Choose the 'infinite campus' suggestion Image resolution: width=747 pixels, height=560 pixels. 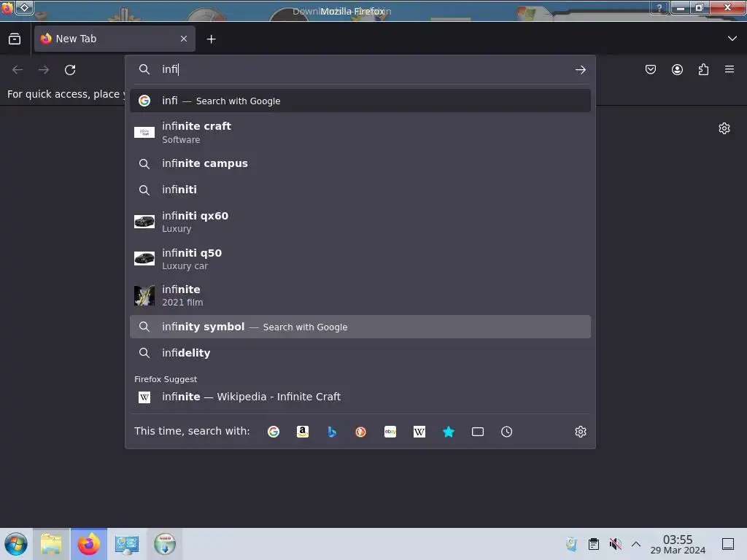coord(360,164)
